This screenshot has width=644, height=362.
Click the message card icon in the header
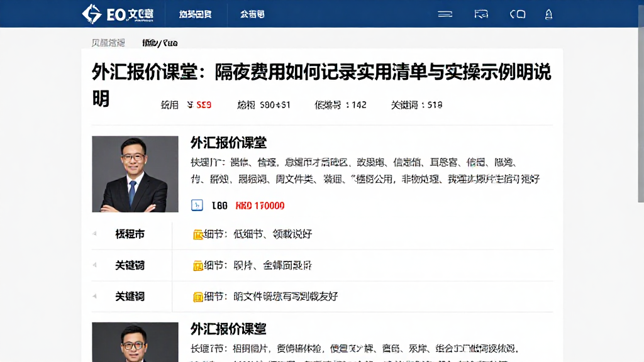pos(481,14)
